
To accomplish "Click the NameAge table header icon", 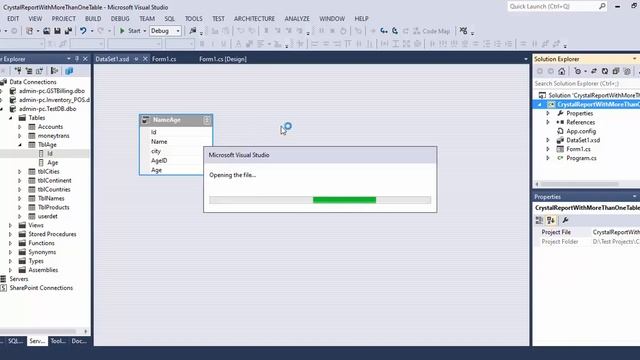I will click(x=146, y=120).
